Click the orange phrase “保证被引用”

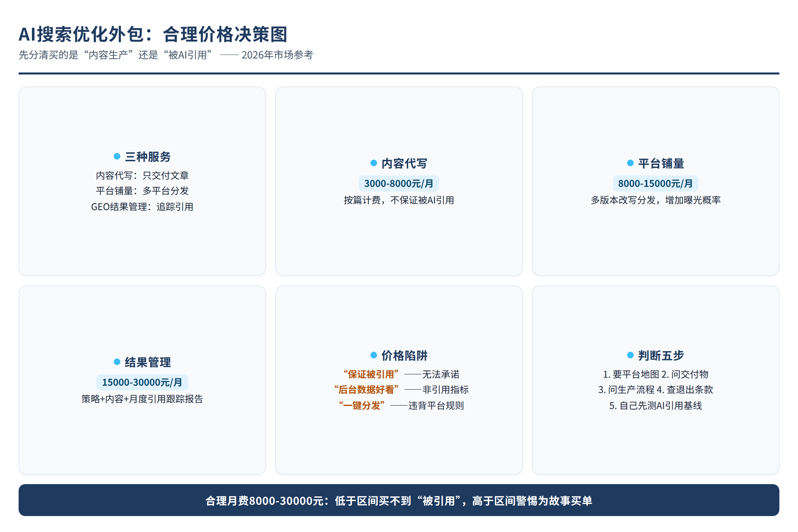pos(371,374)
